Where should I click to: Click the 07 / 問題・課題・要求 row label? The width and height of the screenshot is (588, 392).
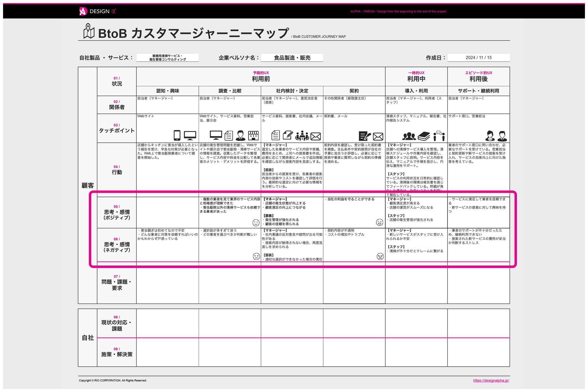(x=117, y=283)
